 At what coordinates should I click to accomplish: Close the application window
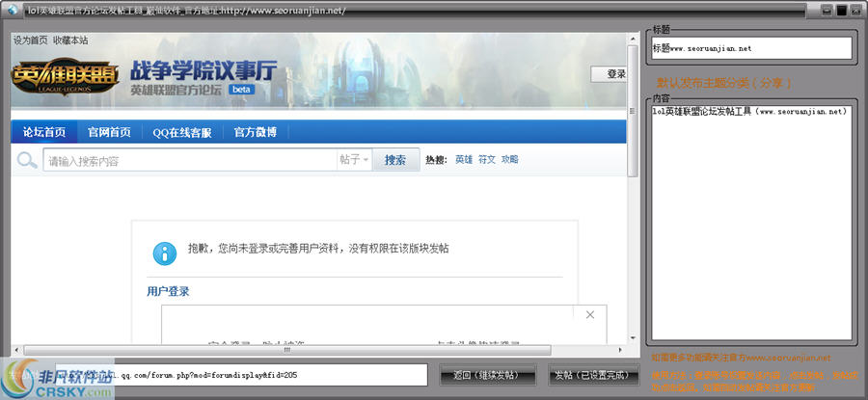856,10
